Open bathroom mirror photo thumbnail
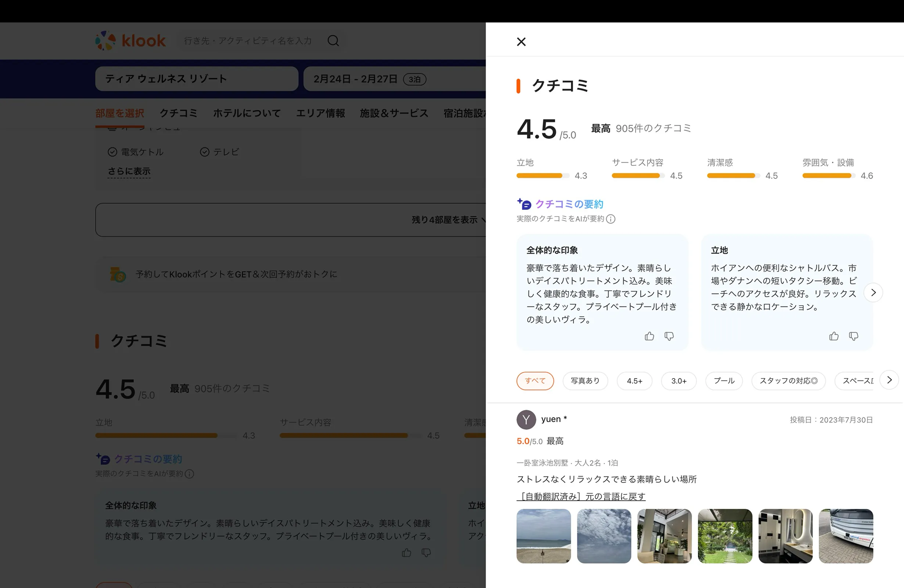The height and width of the screenshot is (588, 904). point(786,536)
